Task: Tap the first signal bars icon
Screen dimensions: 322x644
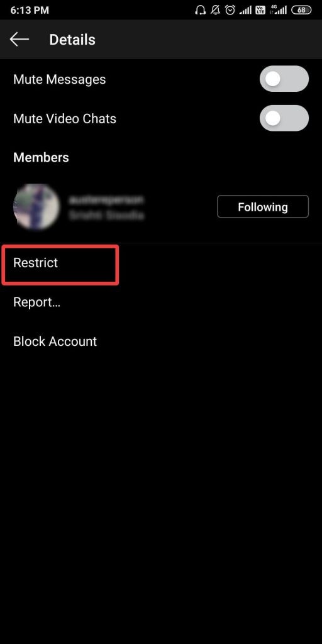Action: tap(245, 10)
